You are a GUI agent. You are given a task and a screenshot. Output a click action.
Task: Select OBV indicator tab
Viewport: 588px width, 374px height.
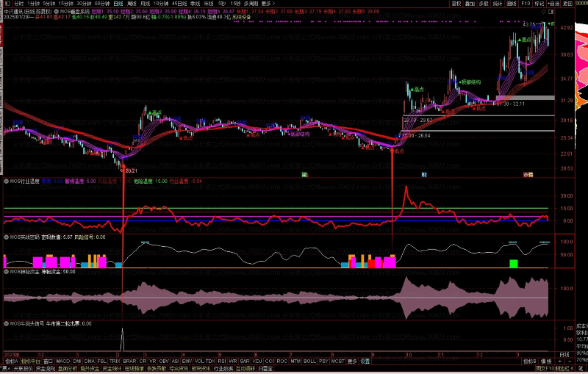coord(164,362)
